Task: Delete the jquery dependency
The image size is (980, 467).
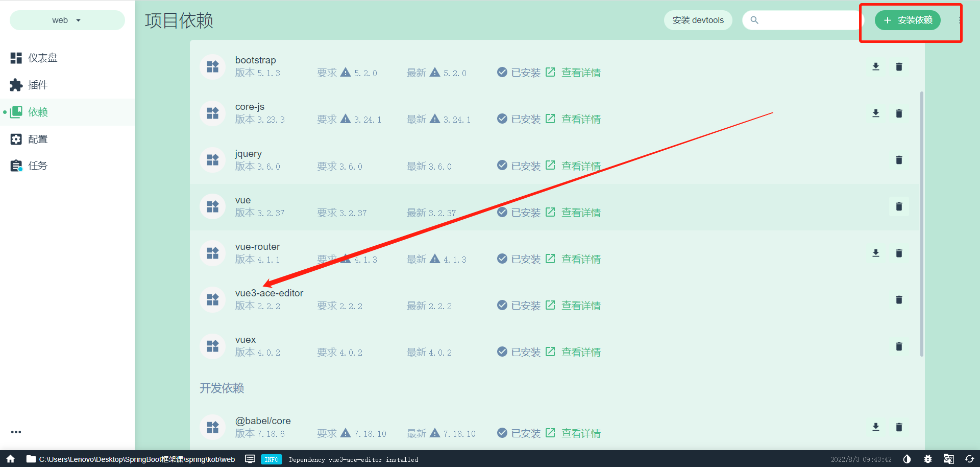Action: pos(899,160)
